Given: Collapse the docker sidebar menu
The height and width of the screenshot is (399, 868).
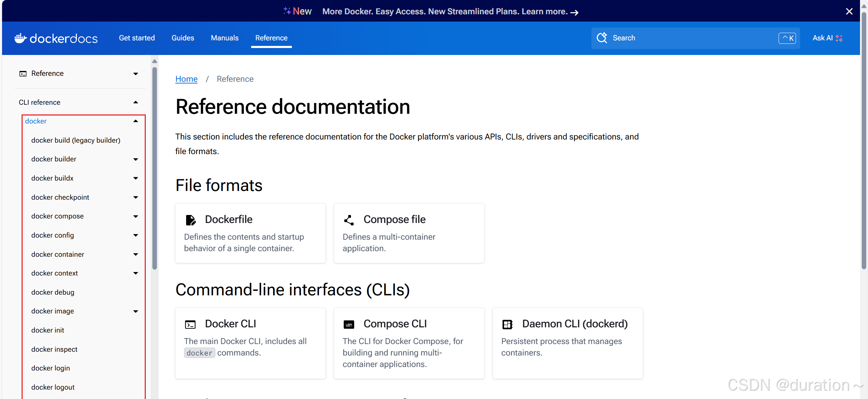Looking at the screenshot, I should pyautogui.click(x=137, y=121).
